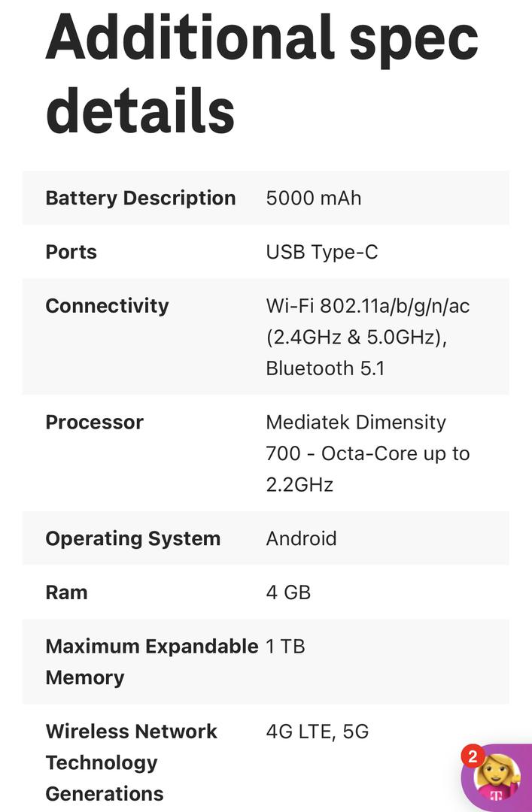The width and height of the screenshot is (532, 812).
Task: Click the Additional spec details heading
Action: pyautogui.click(x=262, y=73)
